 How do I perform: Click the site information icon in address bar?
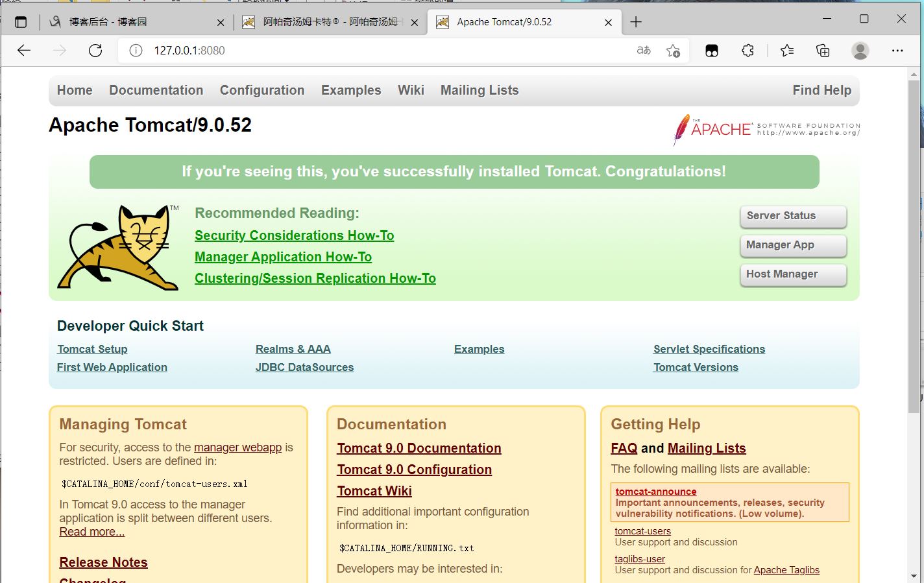[x=136, y=51]
